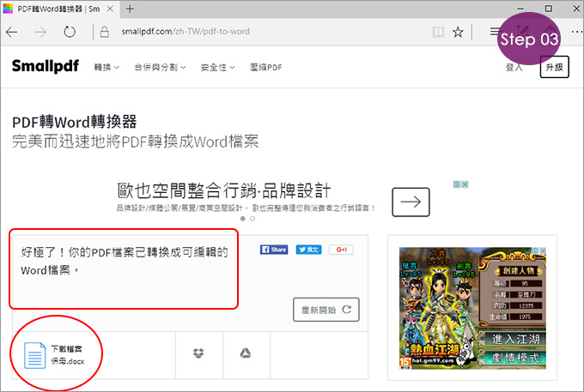The image size is (584, 392).
Task: Click the Google +1 button
Action: pyautogui.click(x=341, y=250)
